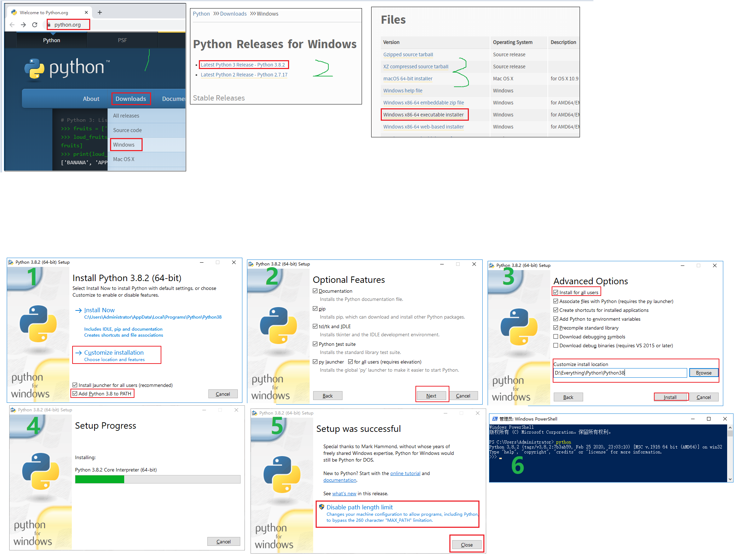This screenshot has width=736, height=560.
Task: Click the shield icon beside Disable path length
Action: (322, 507)
